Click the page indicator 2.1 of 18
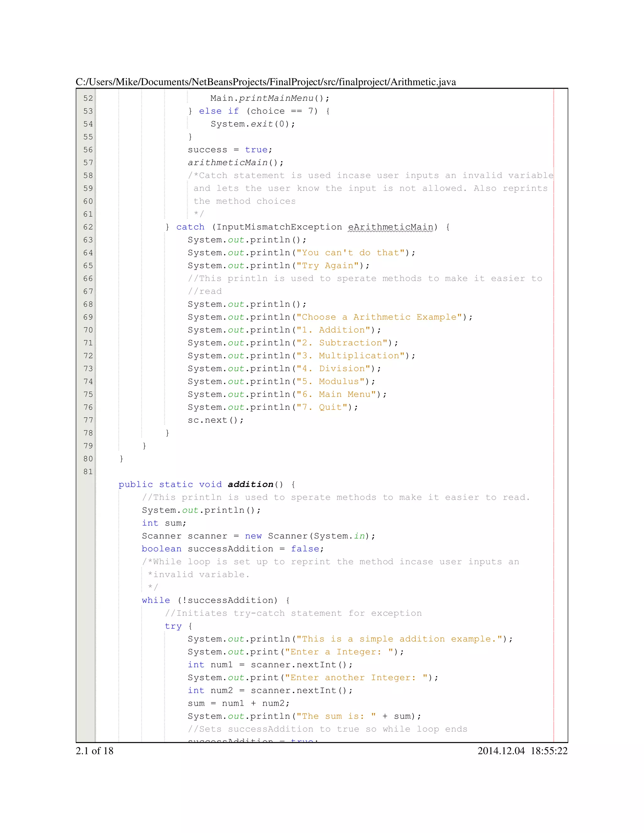The image size is (644, 833). 95,751
